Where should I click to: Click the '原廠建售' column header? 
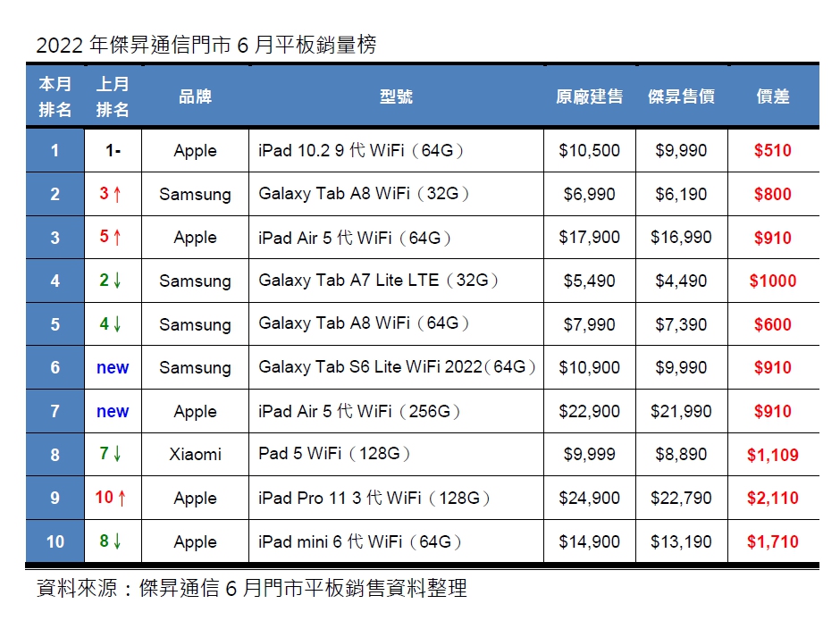coord(589,96)
